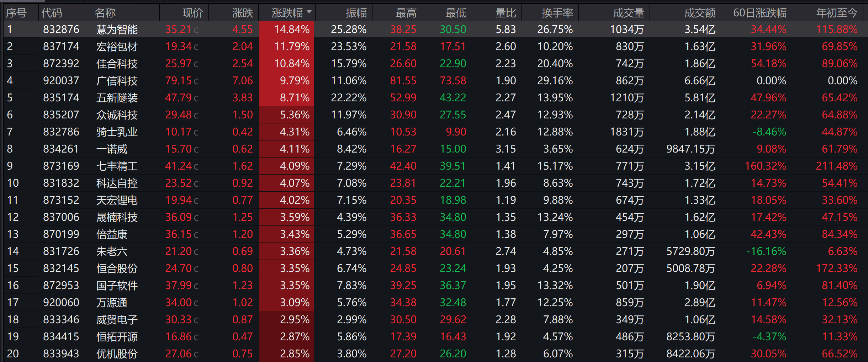Select 一诺威 stock name

pyautogui.click(x=112, y=149)
